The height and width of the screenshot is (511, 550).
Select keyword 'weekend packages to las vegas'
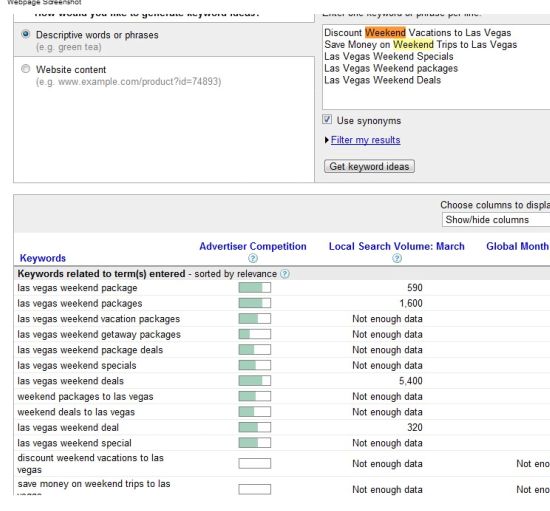(x=85, y=397)
